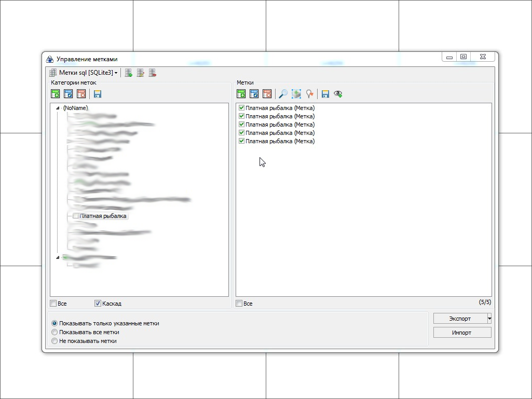The height and width of the screenshot is (399, 532).
Task: Uncheck the first Платная рыбалка (Метка) mark
Action: (241, 108)
